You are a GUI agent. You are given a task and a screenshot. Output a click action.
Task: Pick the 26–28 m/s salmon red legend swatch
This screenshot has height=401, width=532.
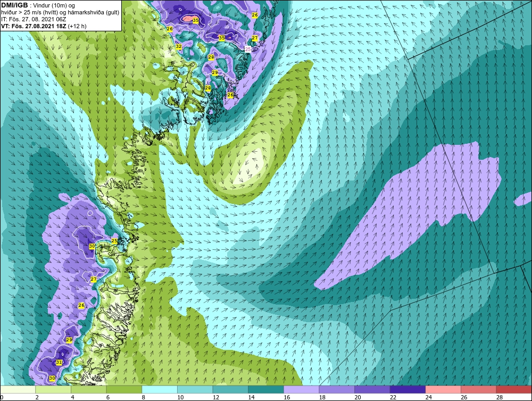(479, 389)
